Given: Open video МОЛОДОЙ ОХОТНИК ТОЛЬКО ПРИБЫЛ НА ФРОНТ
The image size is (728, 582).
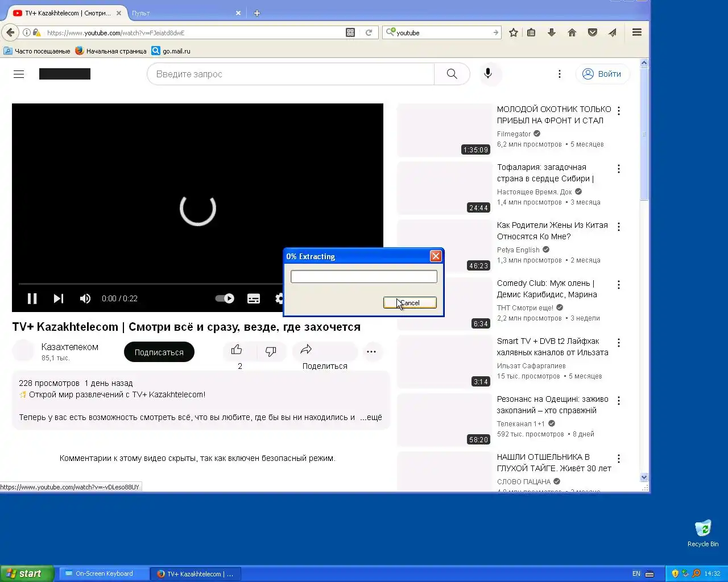Looking at the screenshot, I should (x=554, y=115).
